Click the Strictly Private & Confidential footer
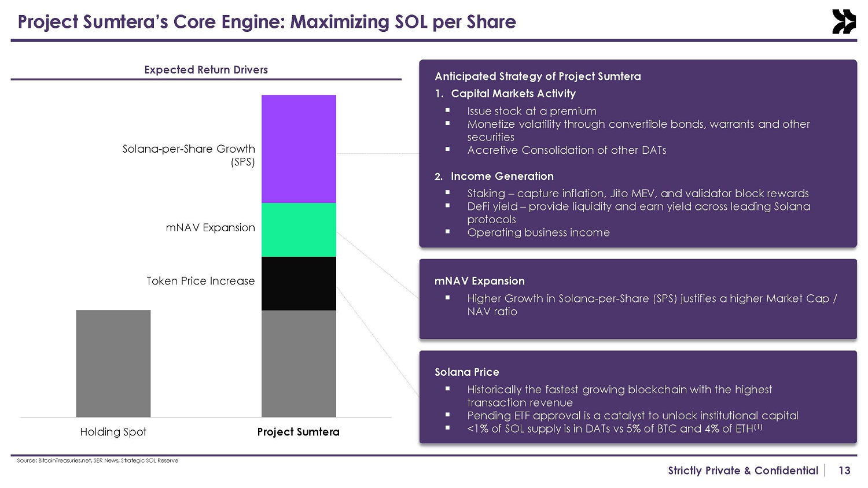Screen dimensions: 868x488 click(x=743, y=471)
